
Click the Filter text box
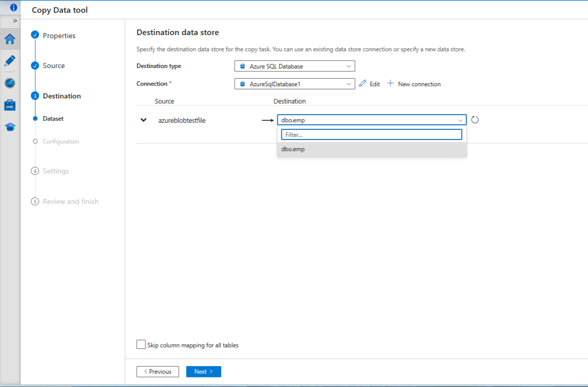372,134
